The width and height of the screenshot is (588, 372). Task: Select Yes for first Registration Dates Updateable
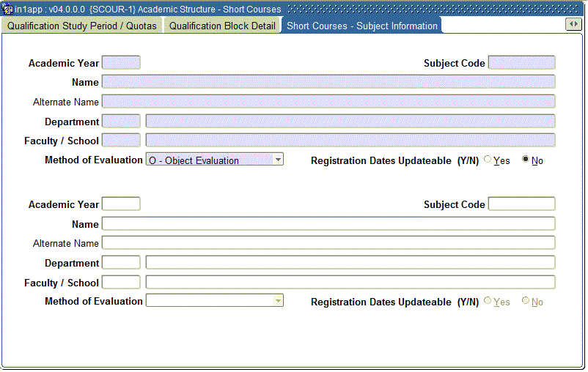click(x=488, y=160)
